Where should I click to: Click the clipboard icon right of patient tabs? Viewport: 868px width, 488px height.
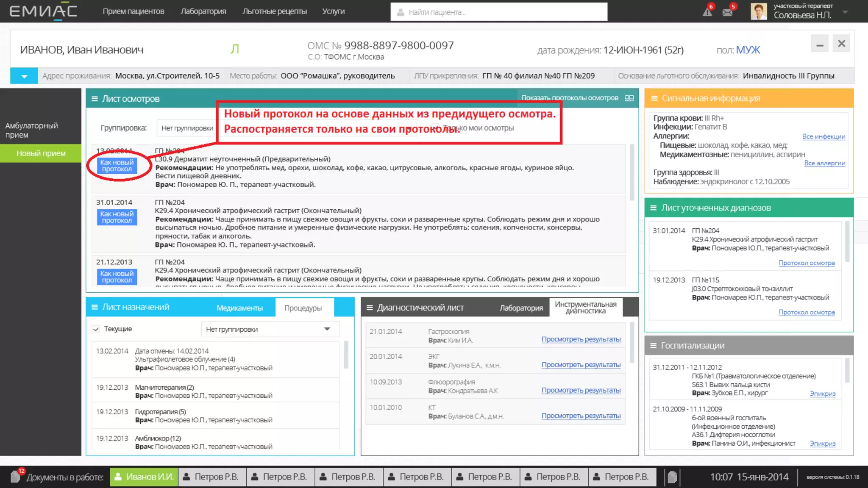[x=672, y=477]
